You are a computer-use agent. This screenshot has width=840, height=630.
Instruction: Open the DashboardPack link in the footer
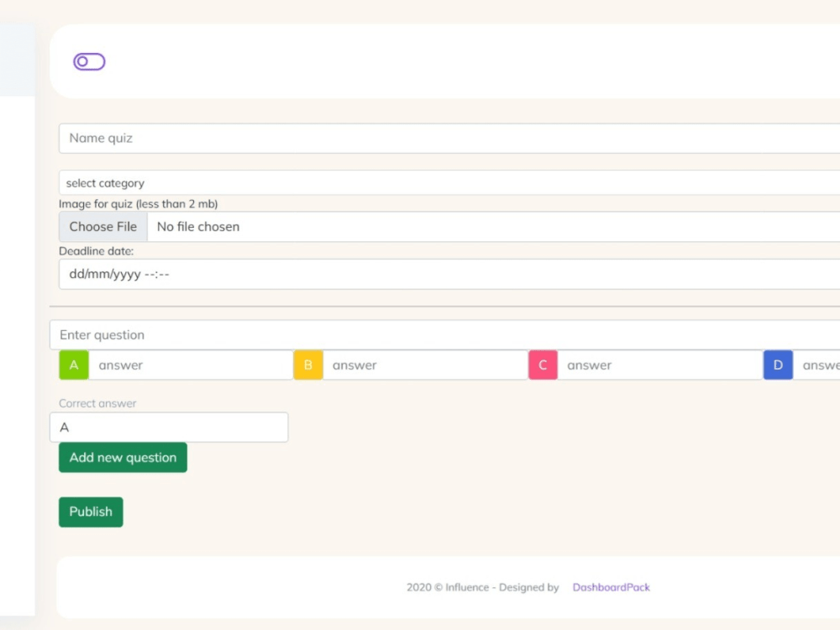pos(611,586)
